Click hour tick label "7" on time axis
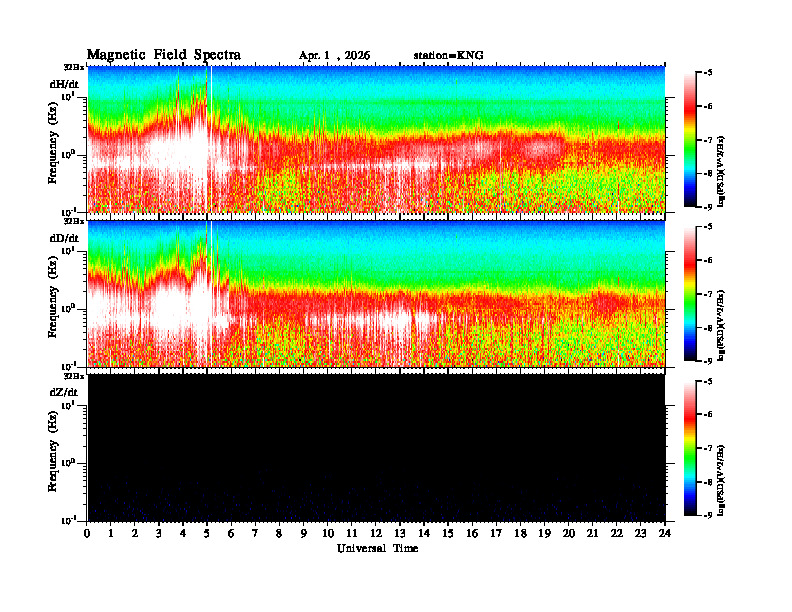The width and height of the screenshot is (792, 612). [x=255, y=533]
